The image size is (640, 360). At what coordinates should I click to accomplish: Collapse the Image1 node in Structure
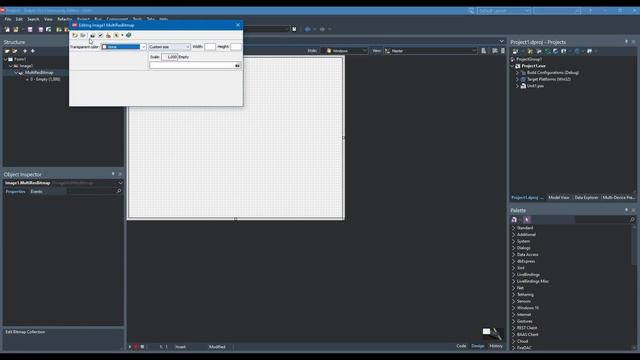[x=11, y=66]
